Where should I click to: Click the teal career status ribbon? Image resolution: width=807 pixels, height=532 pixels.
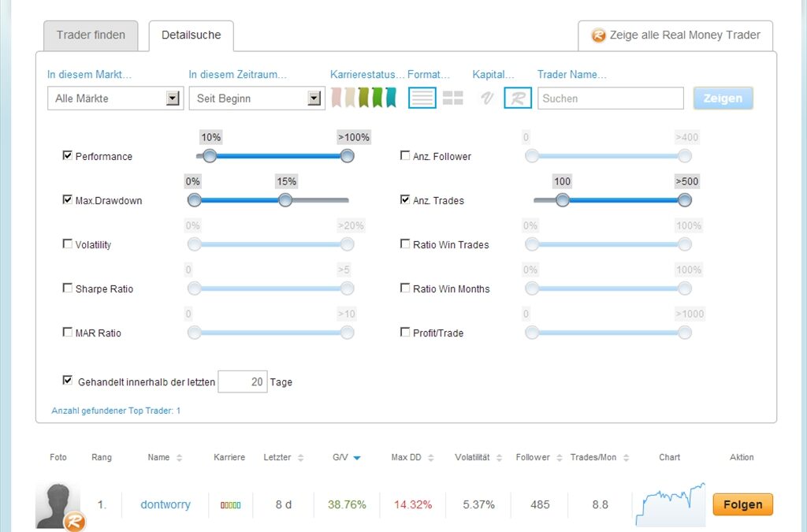(x=389, y=98)
